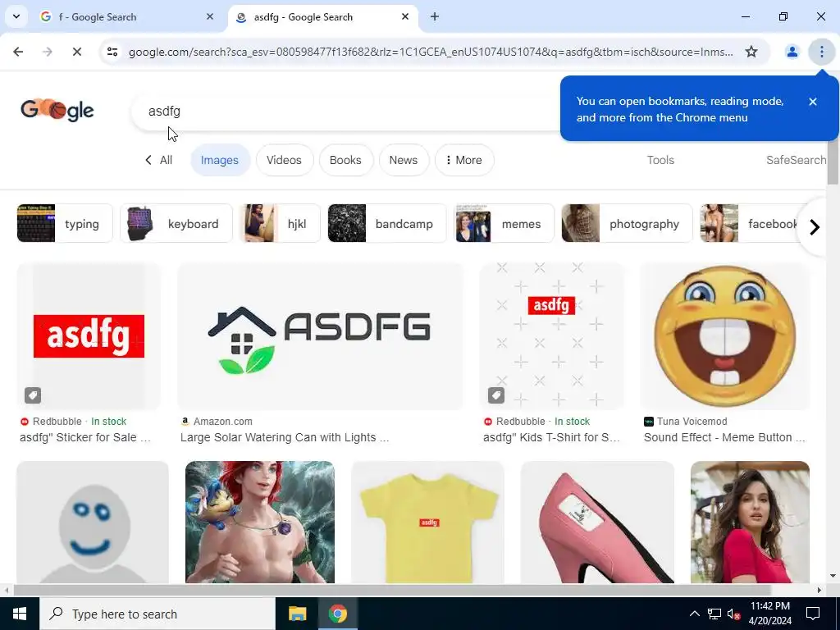
Task: Bookmark this tab with the star icon
Action: click(x=751, y=52)
